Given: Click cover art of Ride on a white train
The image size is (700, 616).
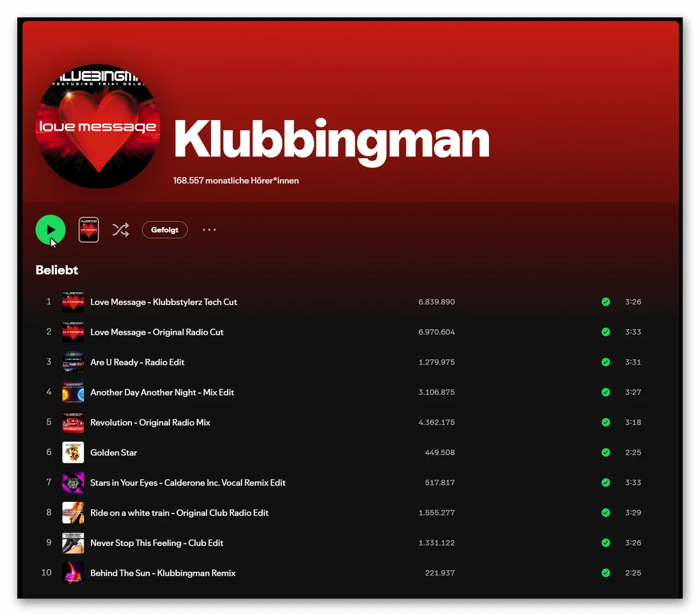Looking at the screenshot, I should 73,512.
